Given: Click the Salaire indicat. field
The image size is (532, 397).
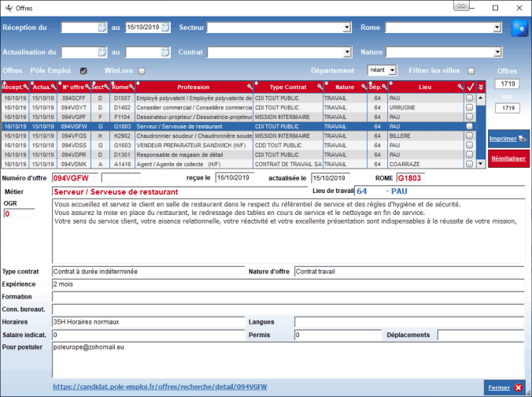Looking at the screenshot, I should click(x=148, y=335).
